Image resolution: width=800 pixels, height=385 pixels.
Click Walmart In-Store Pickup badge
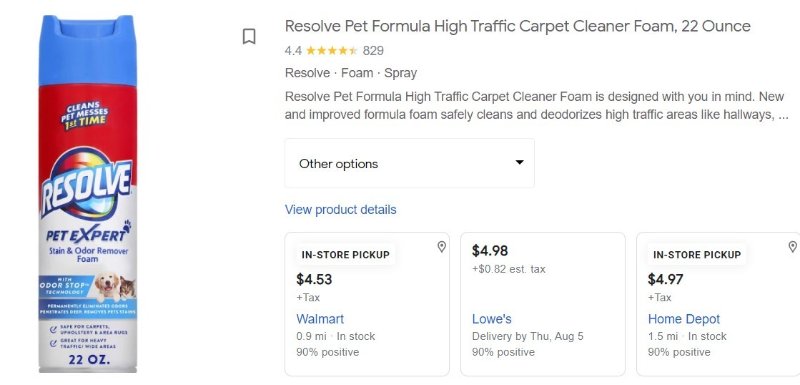pyautogui.click(x=345, y=254)
